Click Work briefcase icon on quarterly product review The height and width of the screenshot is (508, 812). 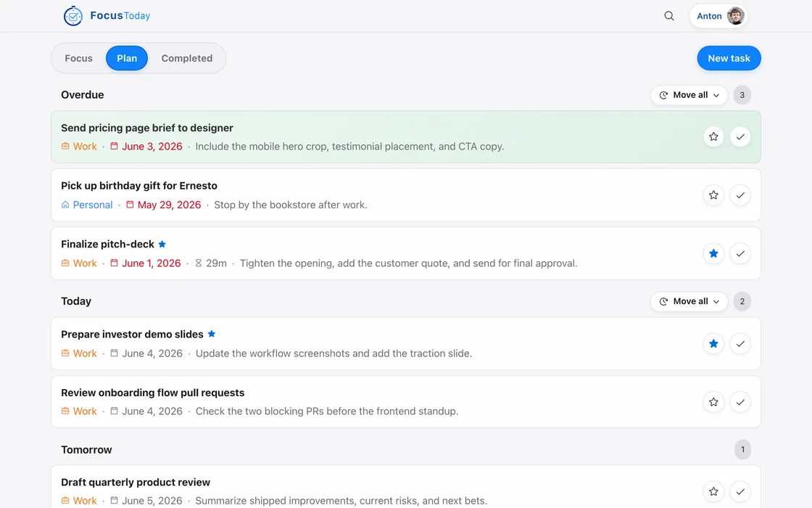65,501
